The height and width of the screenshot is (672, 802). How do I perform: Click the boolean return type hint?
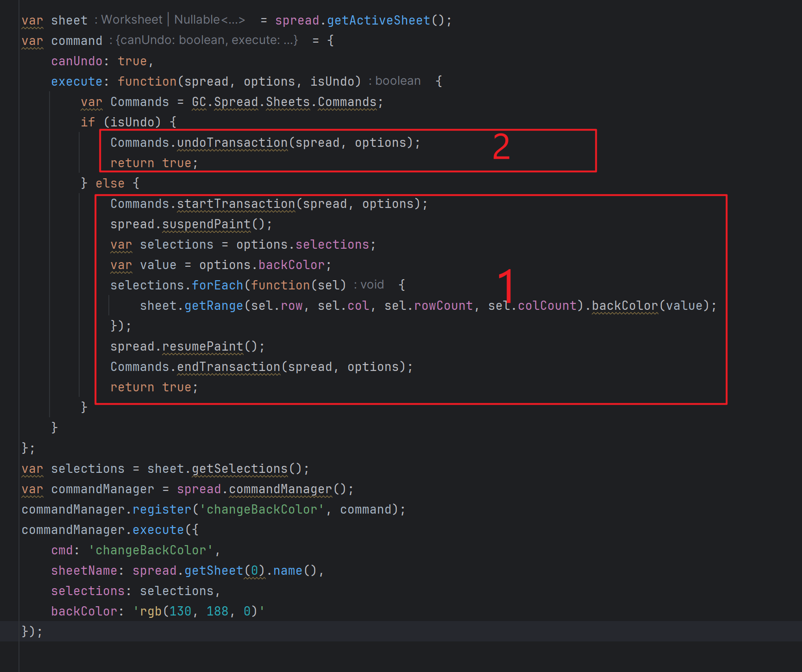tap(397, 81)
